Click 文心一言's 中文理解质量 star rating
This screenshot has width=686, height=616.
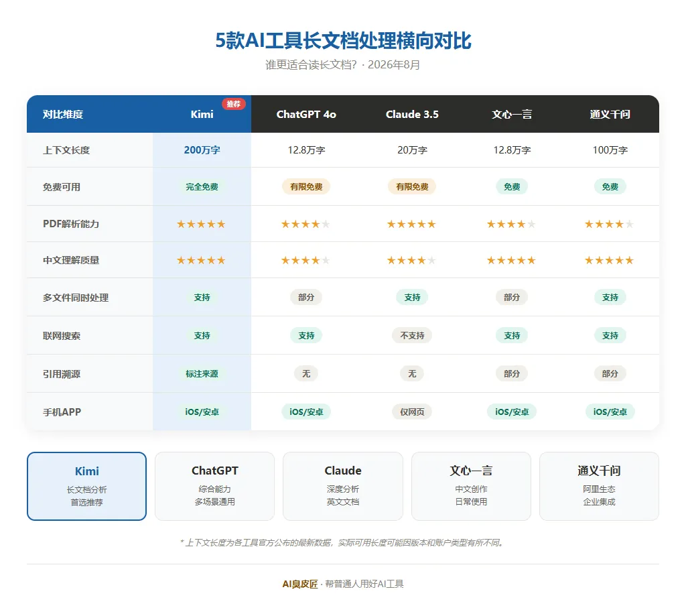511,261
